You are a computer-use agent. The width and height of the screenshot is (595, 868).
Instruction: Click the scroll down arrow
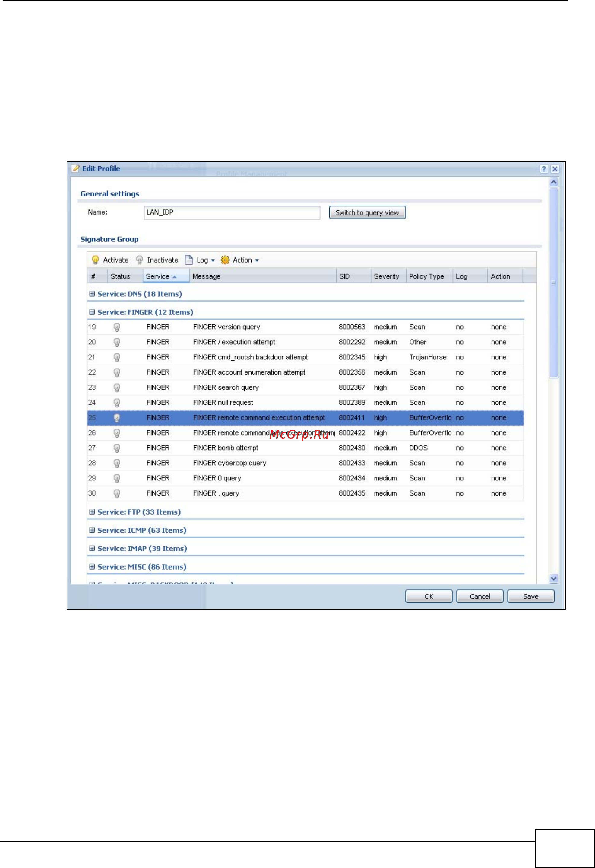[554, 578]
